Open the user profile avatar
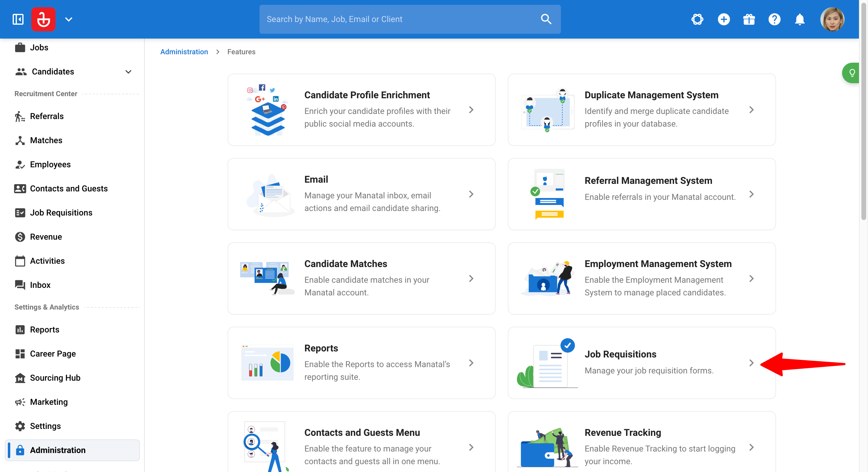868x472 pixels. coord(832,19)
